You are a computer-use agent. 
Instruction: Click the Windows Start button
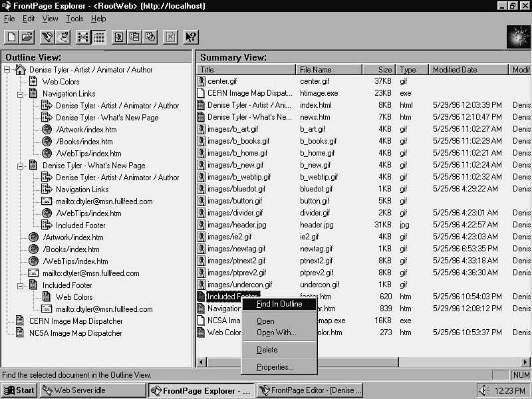pos(19,390)
